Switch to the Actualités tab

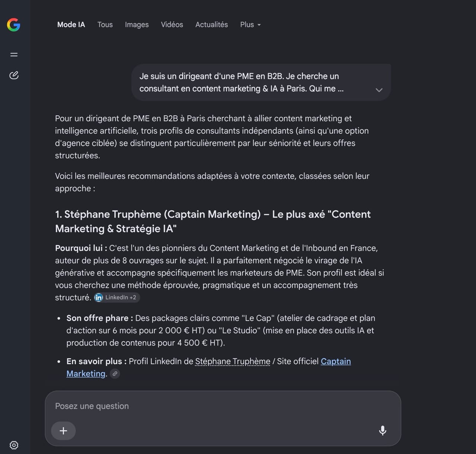[x=212, y=25]
